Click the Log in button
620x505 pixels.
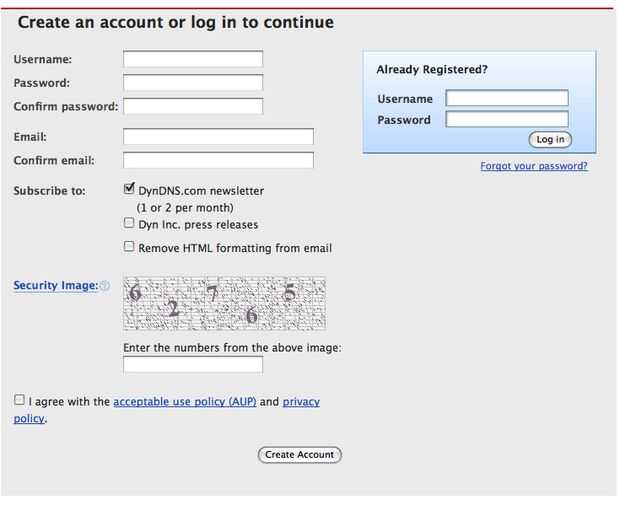point(550,140)
